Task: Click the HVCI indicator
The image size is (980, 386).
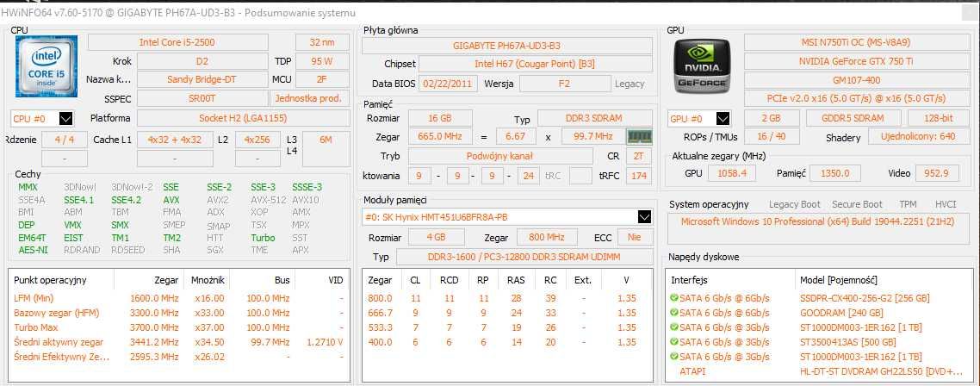Action: click(x=946, y=204)
